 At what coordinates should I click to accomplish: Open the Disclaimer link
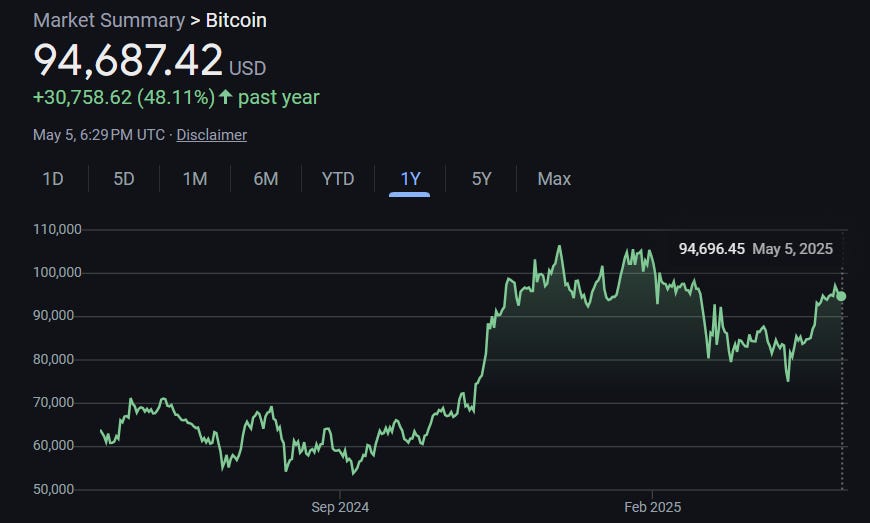pos(211,135)
